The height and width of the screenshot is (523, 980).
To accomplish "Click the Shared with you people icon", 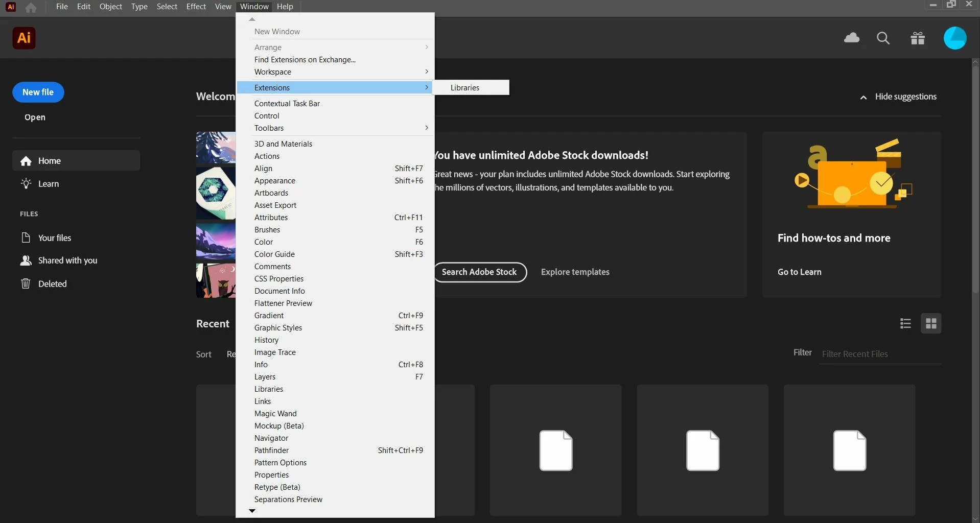I will (x=26, y=260).
